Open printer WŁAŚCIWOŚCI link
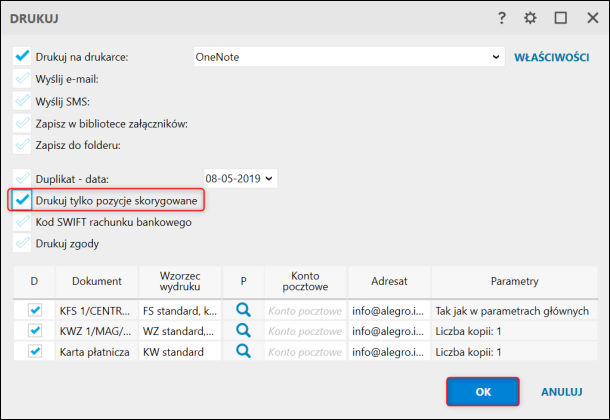Screen dimensions: 610x420 (551, 57)
